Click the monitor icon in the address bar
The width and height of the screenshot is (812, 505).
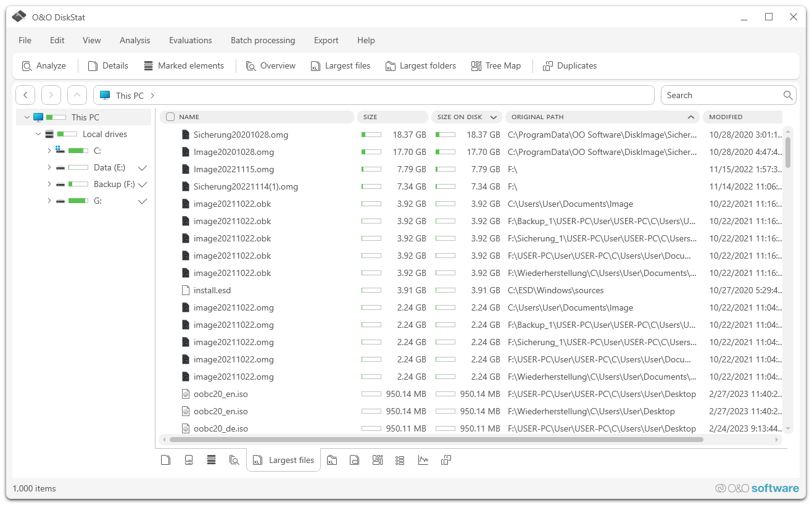(x=105, y=95)
